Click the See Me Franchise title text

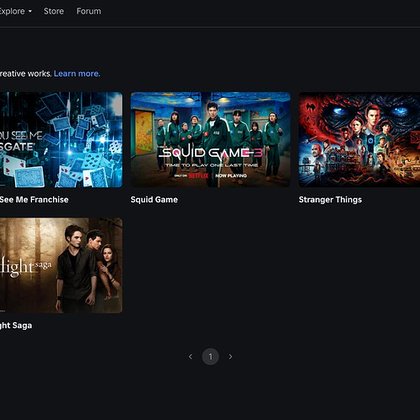(34, 200)
